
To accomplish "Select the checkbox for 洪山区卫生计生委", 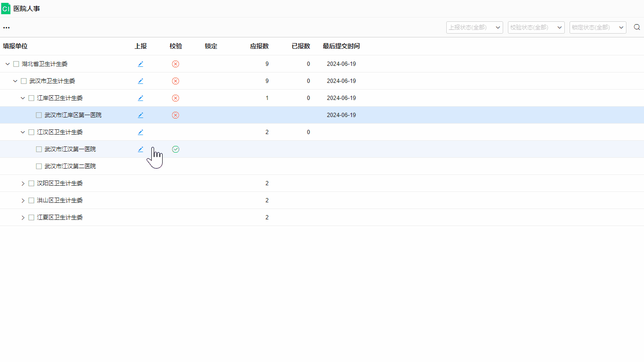I will [x=31, y=200].
